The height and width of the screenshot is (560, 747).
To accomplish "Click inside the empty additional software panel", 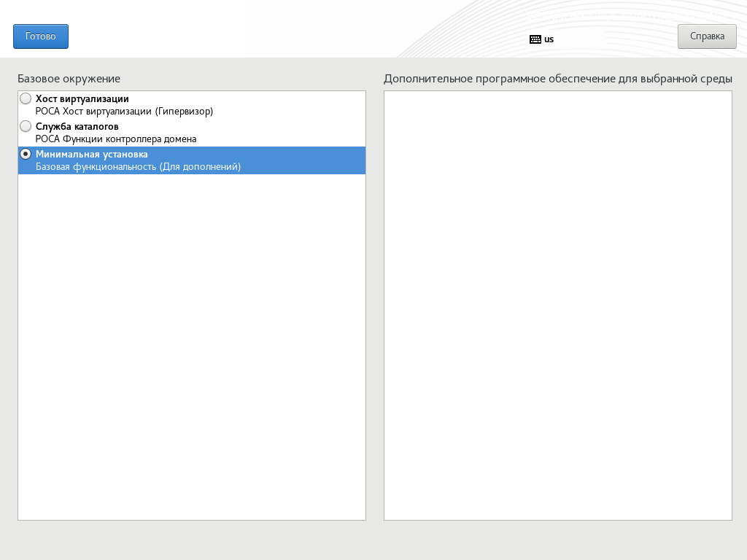I will pyautogui.click(x=557, y=305).
